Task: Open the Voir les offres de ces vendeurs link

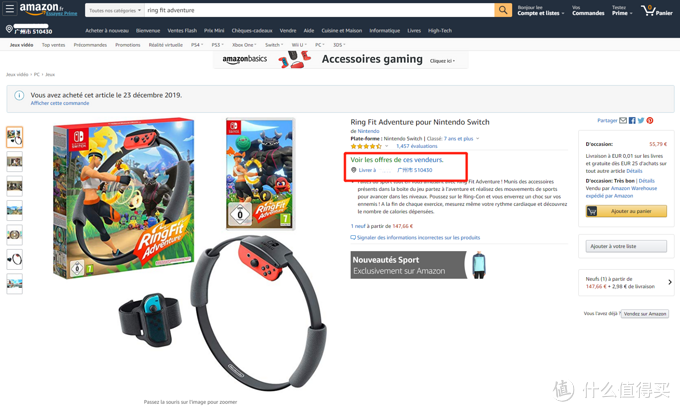Action: pos(397,160)
